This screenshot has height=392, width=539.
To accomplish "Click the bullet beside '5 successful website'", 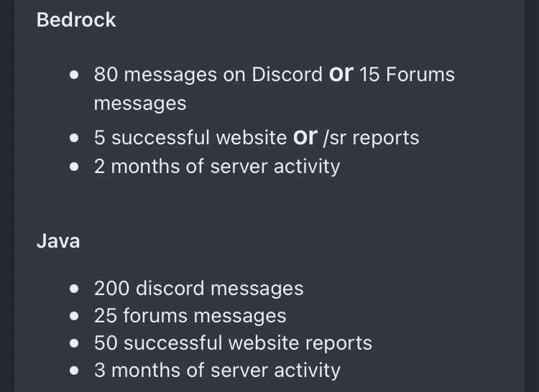I will tap(74, 138).
